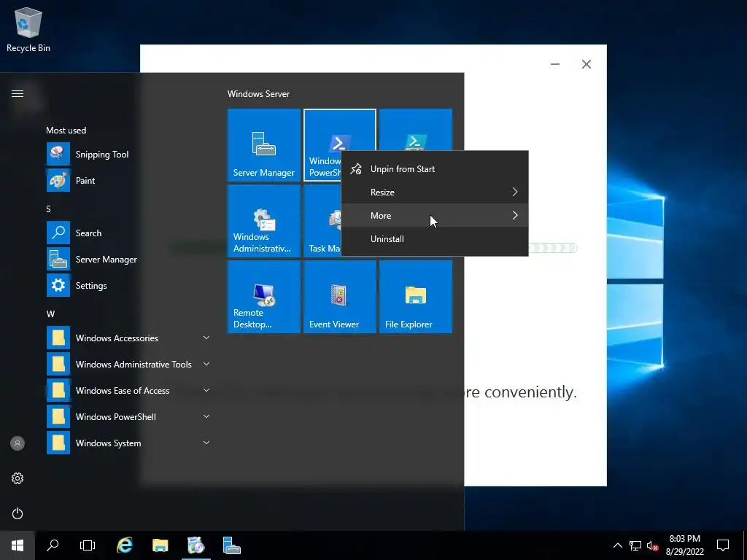747x560 pixels.
Task: Expand the Windows System folder
Action: pos(128,443)
